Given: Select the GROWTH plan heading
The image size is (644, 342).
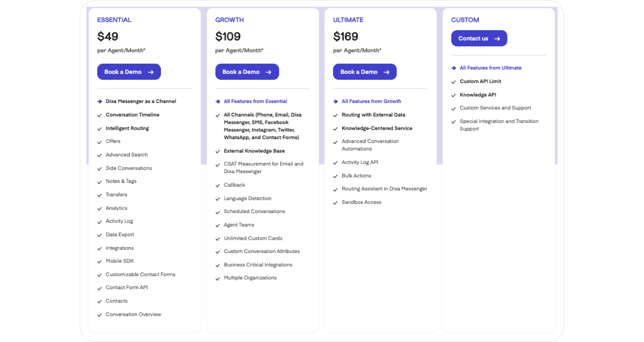Looking at the screenshot, I should pyautogui.click(x=230, y=20).
